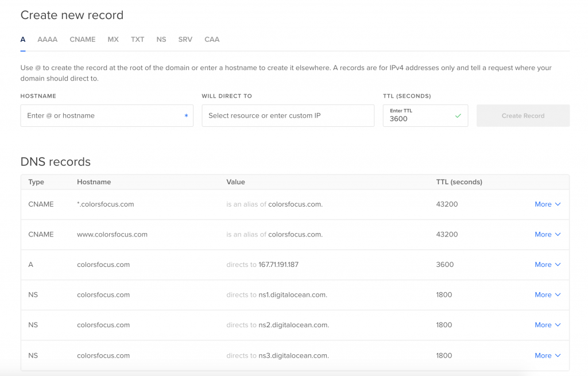Focus the Will Direct To field
The width and height of the screenshot is (588, 376).
288,115
